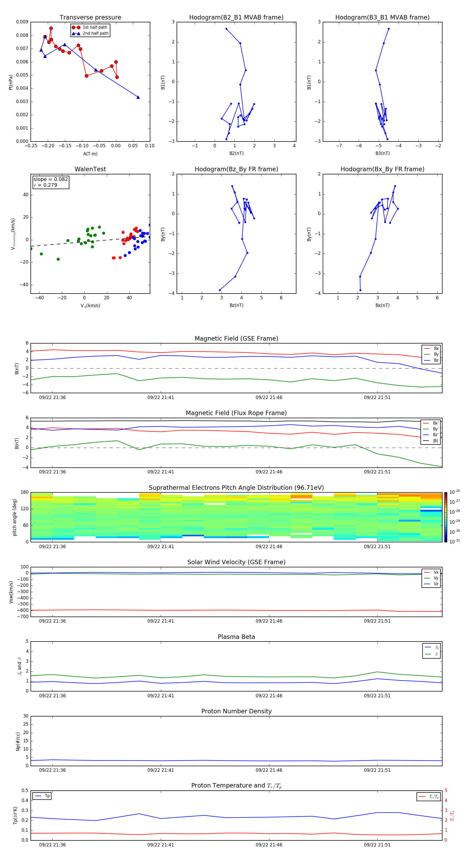Screen dimensions: 473x868
Task: Select the Bx legend entry in GSE Frame
Action: [x=431, y=349]
